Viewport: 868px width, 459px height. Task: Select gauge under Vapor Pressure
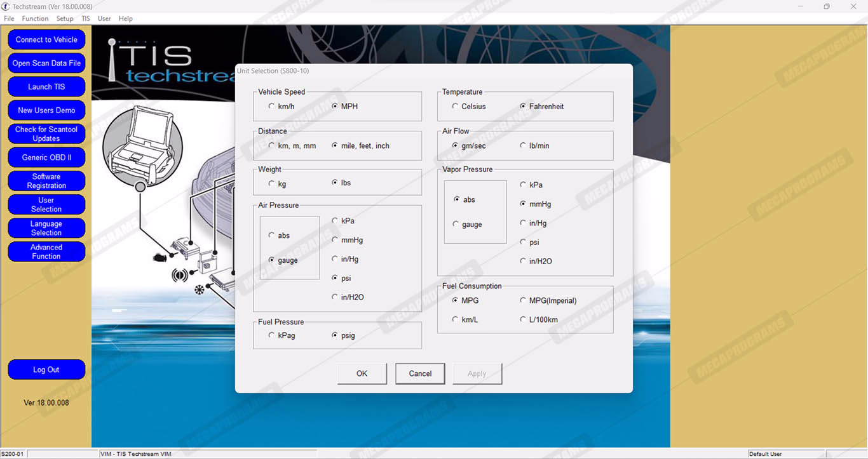click(x=456, y=225)
